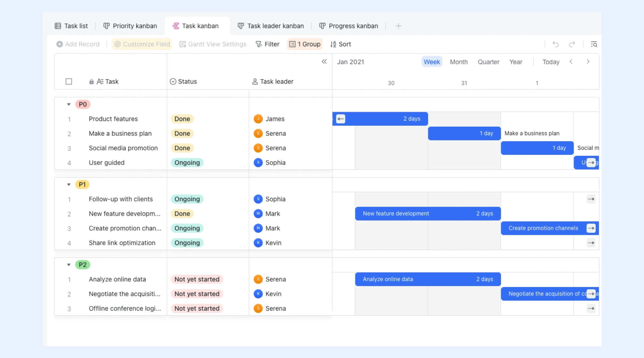Click Mark avatar on New feature development row
This screenshot has width=644, height=358.
click(258, 214)
